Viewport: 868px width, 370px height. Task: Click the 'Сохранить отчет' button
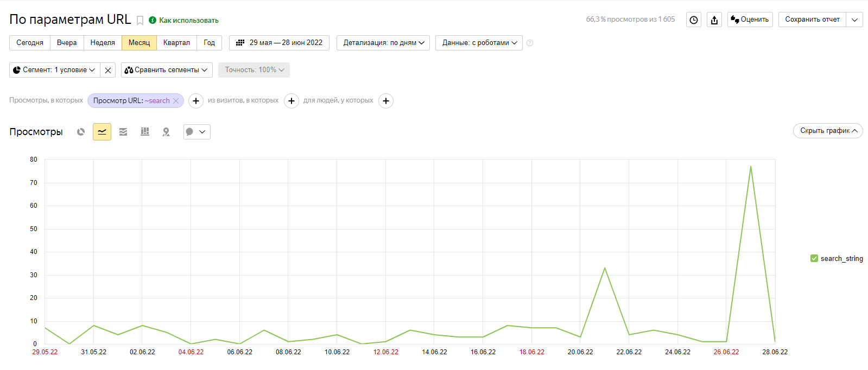pyautogui.click(x=812, y=20)
